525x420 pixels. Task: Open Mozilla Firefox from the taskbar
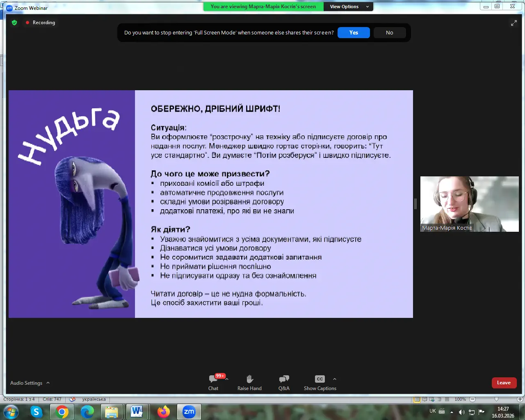tap(164, 411)
